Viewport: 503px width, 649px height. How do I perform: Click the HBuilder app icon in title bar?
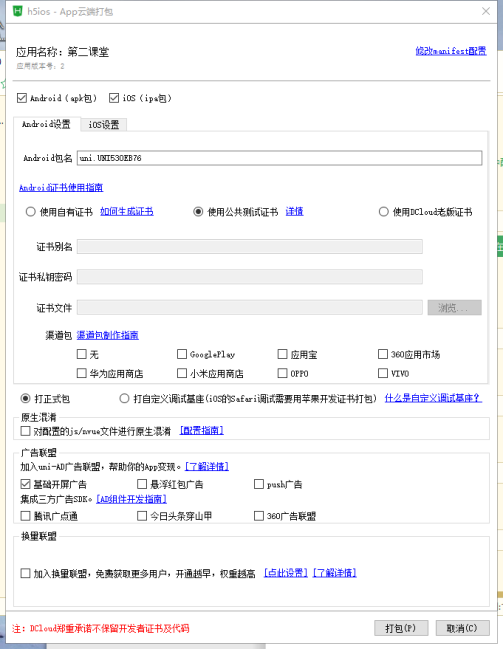(17, 11)
